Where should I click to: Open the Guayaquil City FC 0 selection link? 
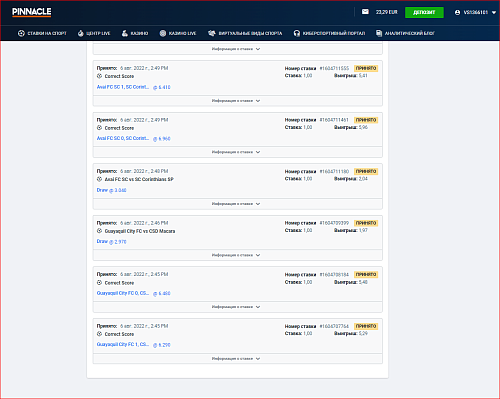coord(133,293)
